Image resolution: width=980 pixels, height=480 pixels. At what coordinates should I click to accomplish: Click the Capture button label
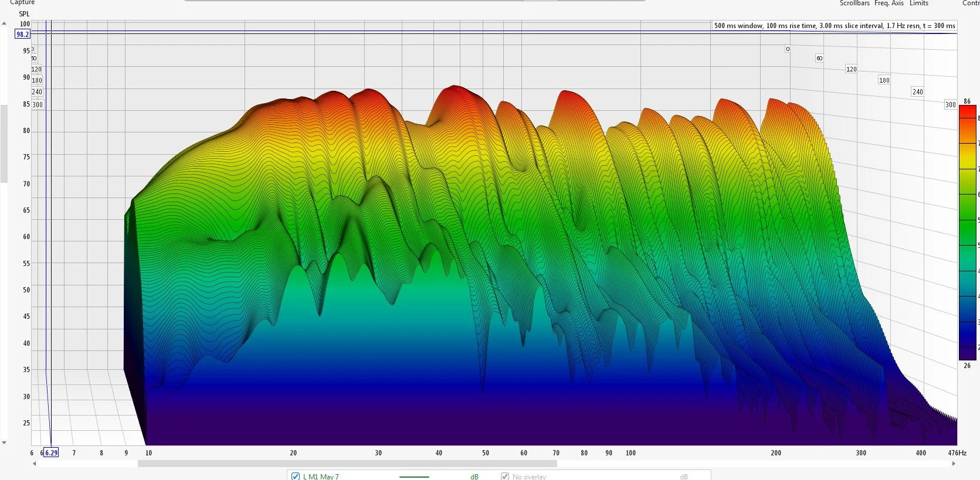tap(22, 3)
